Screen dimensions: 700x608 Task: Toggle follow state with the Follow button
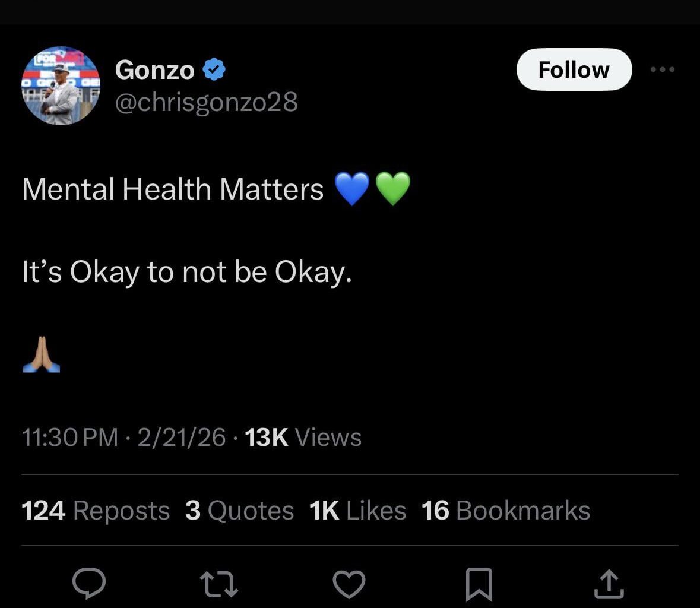(x=573, y=69)
